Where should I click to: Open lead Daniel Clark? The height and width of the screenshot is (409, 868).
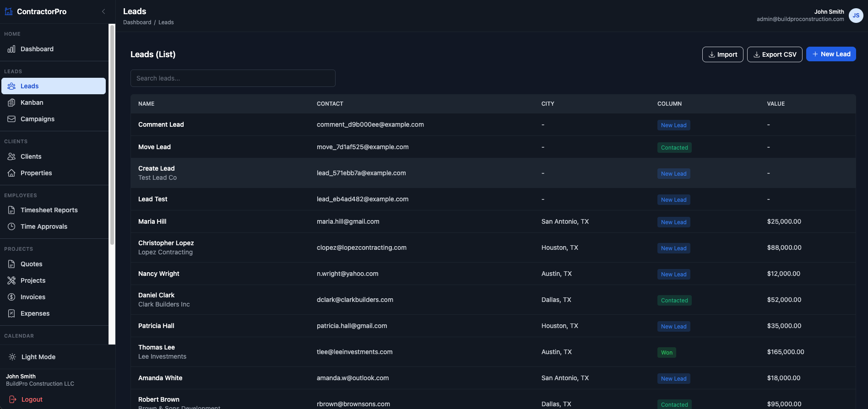tap(156, 295)
